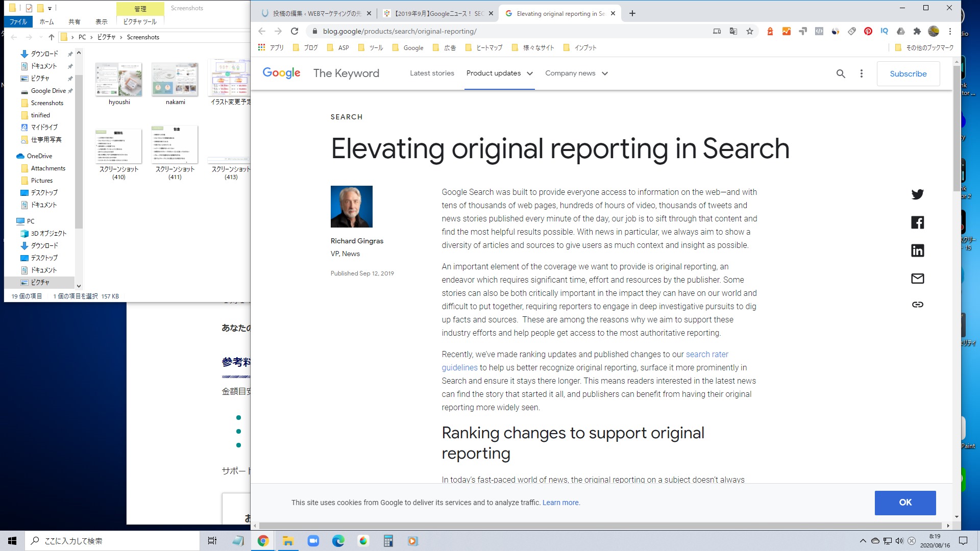The width and height of the screenshot is (980, 551).
Task: Show hidden system tray icons
Action: pyautogui.click(x=863, y=541)
